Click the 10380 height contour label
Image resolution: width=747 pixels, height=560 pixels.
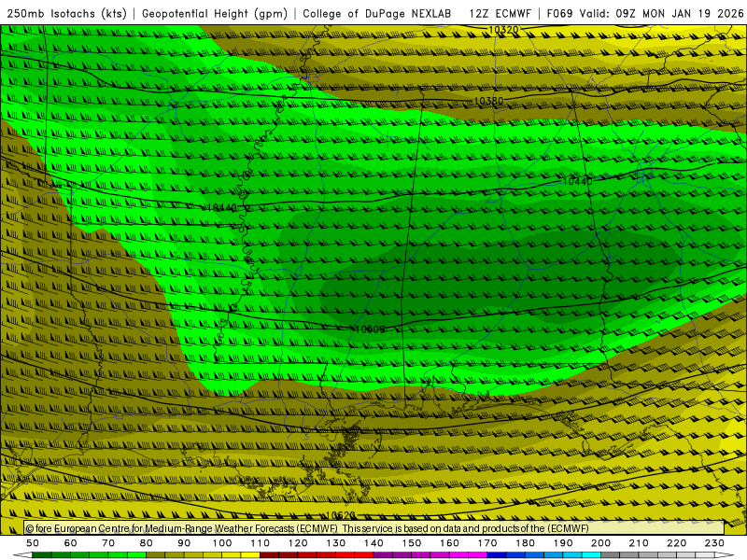point(488,101)
